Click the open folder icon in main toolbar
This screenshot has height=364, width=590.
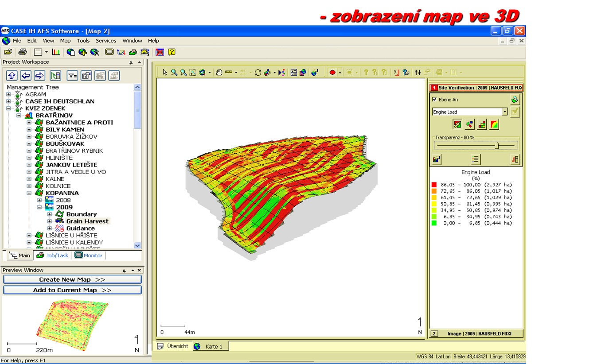coord(8,52)
